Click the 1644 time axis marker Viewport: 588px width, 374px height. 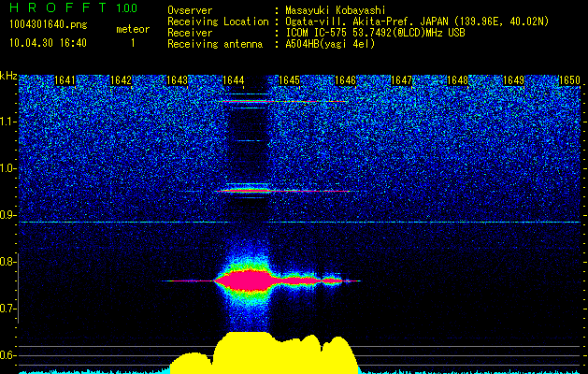(234, 80)
